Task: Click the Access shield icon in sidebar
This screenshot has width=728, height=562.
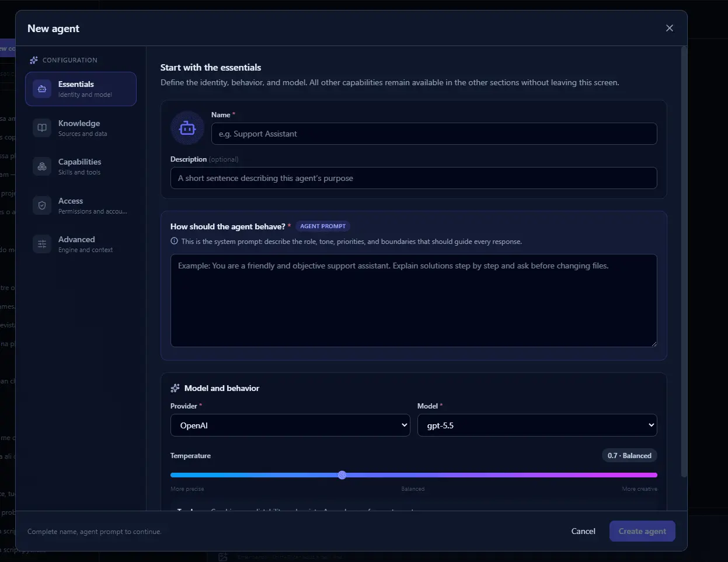Action: pos(42,205)
